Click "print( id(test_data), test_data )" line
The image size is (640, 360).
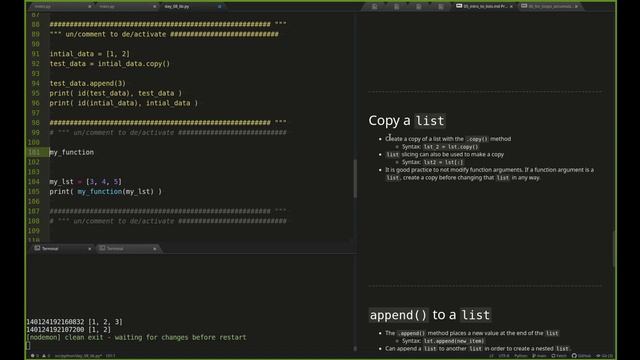(x=116, y=93)
